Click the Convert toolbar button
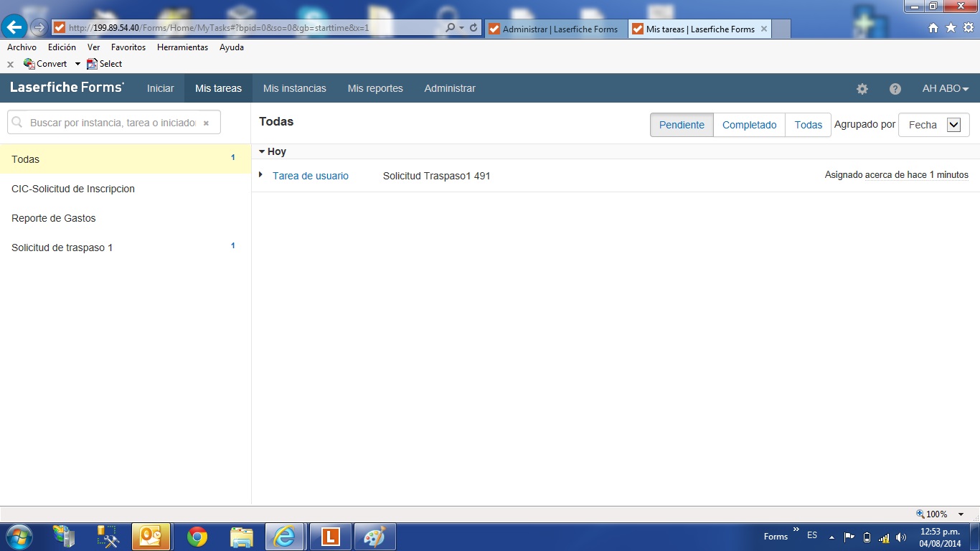This screenshot has width=980, height=551. click(46, 64)
